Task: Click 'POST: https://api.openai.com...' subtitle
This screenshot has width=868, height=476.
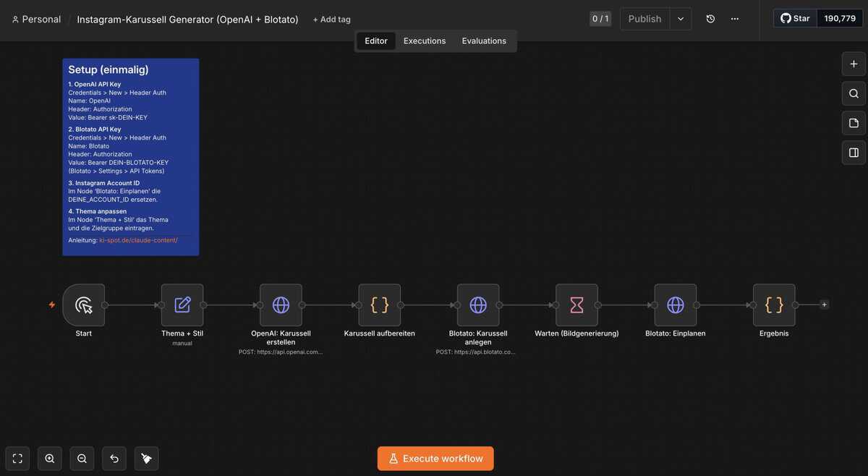Action: click(x=281, y=352)
